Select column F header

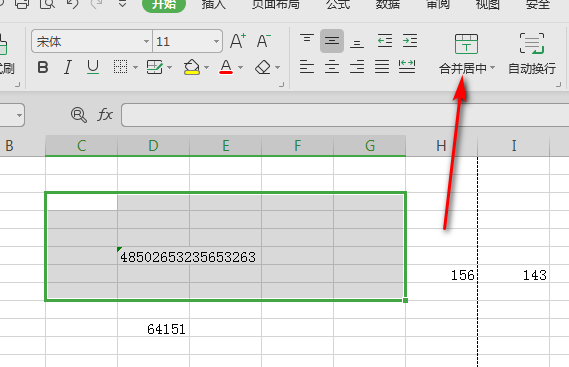coord(297,146)
